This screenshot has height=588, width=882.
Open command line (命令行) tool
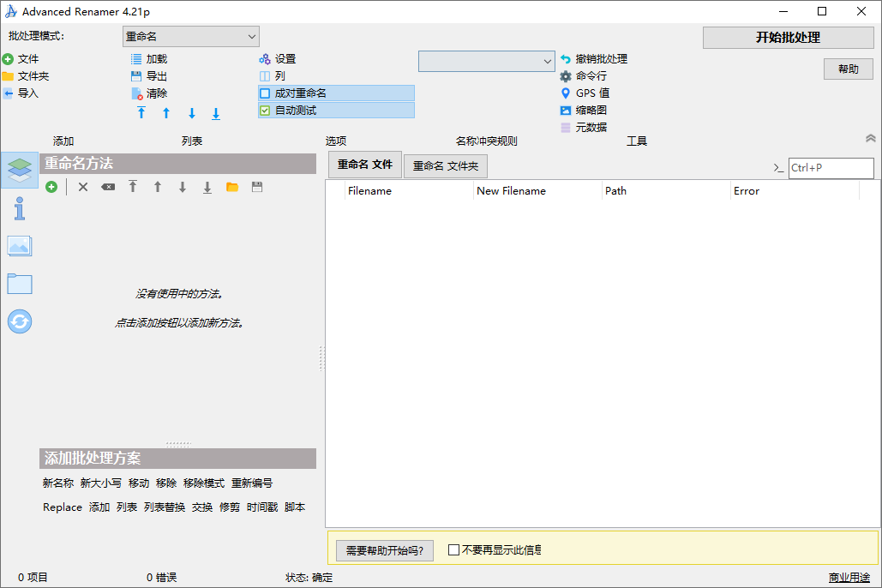pyautogui.click(x=566, y=76)
